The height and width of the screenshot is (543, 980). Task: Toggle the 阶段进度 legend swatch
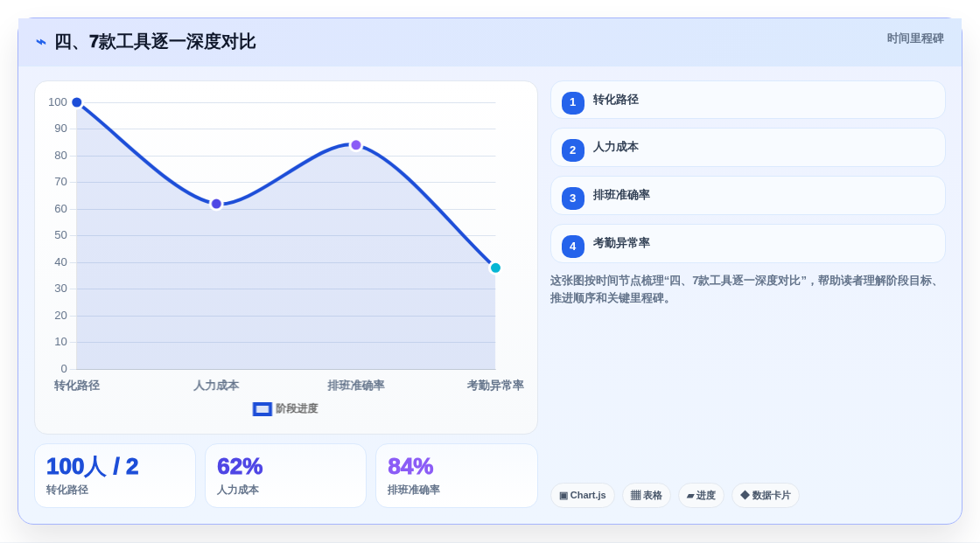(262, 409)
